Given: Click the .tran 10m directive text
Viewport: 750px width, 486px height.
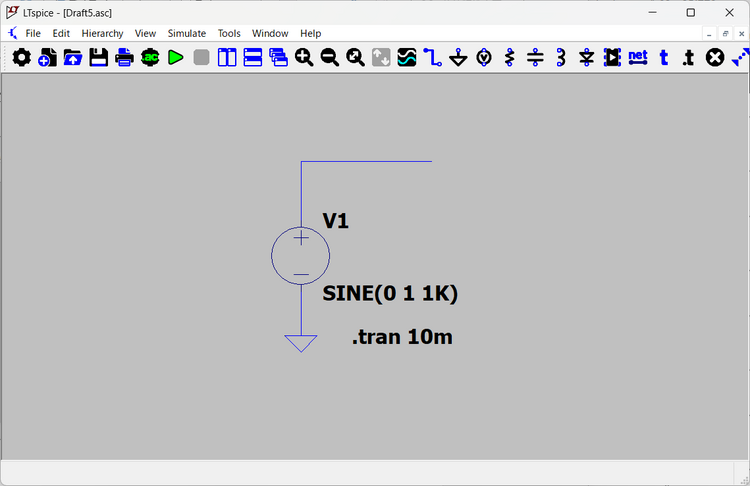Looking at the screenshot, I should (402, 337).
